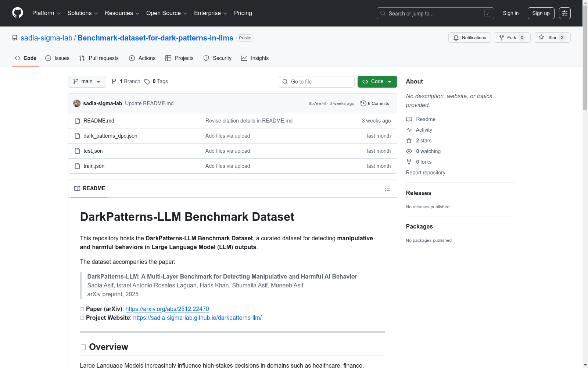This screenshot has width=588, height=368.
Task: Select the Code repository tab
Action: coord(26,58)
